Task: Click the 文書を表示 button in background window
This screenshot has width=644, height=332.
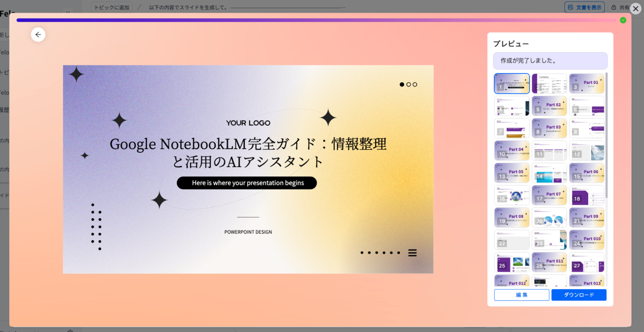Action: [584, 7]
